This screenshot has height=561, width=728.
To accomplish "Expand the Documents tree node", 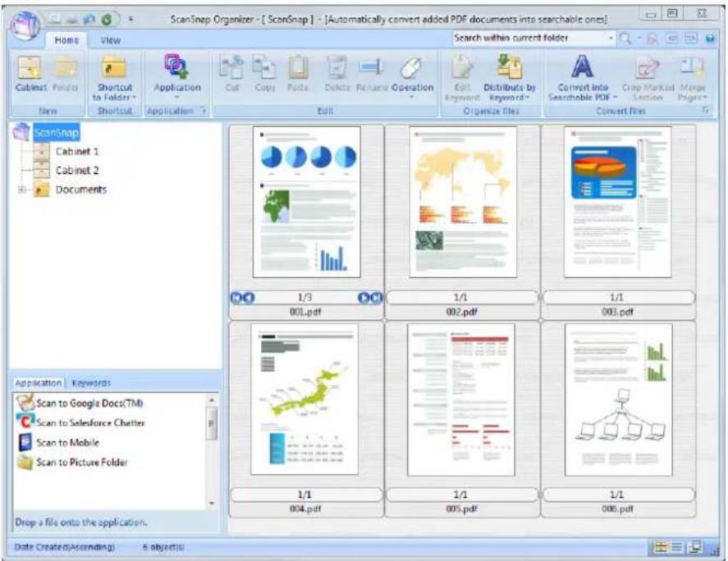I will tap(21, 189).
